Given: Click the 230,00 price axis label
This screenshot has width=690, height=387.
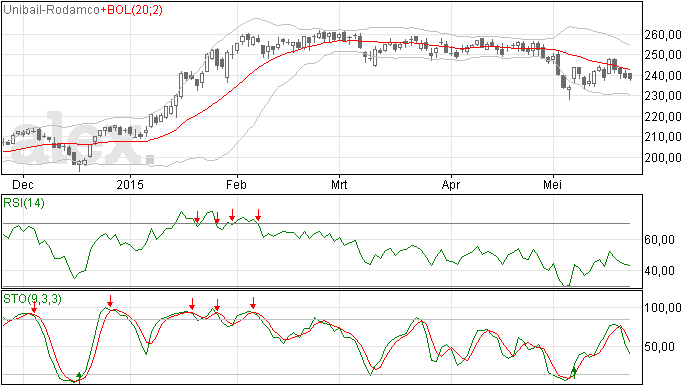Looking at the screenshot, I should 663,96.
